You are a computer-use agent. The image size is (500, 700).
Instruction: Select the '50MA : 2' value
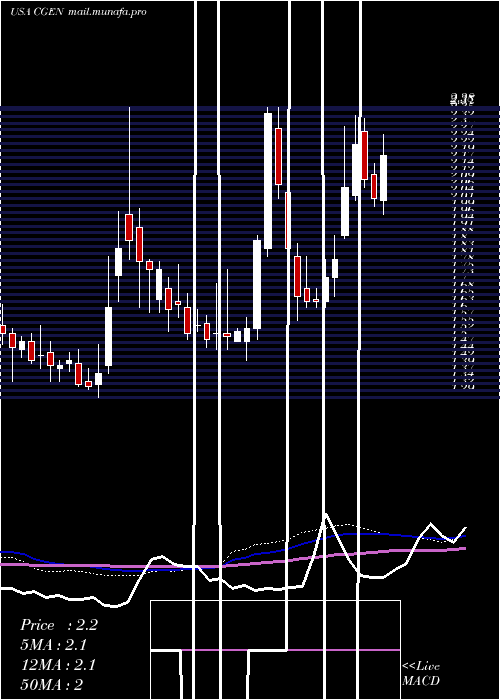[x=52, y=685]
